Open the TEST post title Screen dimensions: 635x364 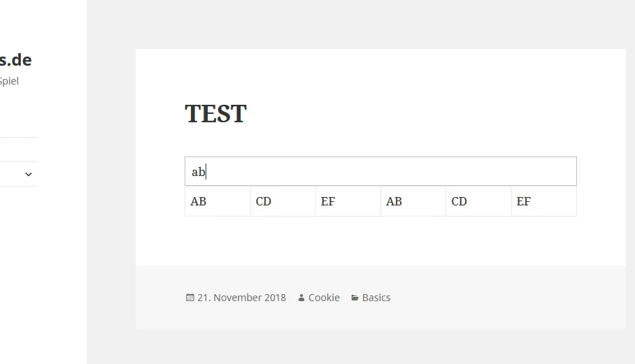tap(215, 114)
